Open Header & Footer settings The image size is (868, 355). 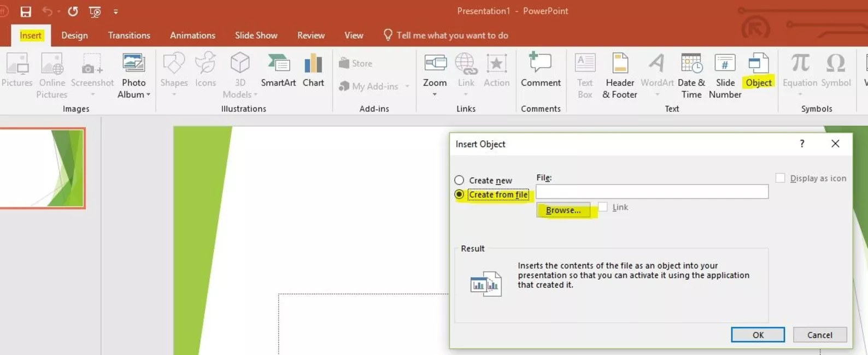coord(620,75)
